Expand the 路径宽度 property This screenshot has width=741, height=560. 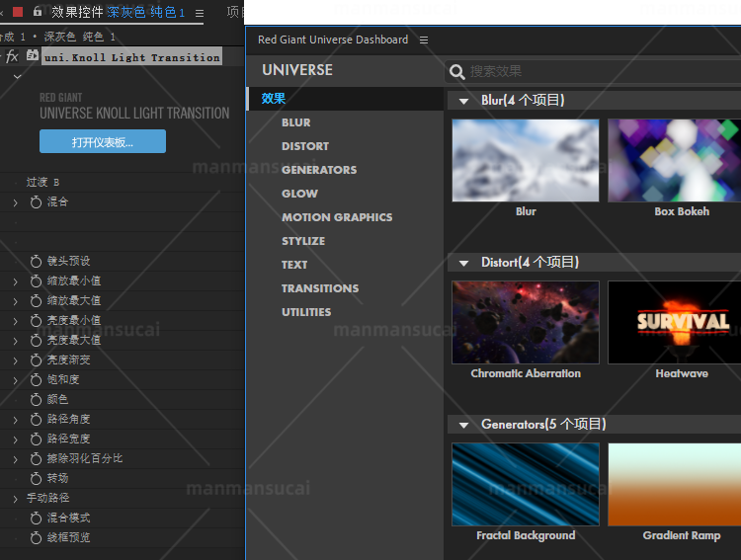[x=16, y=440]
